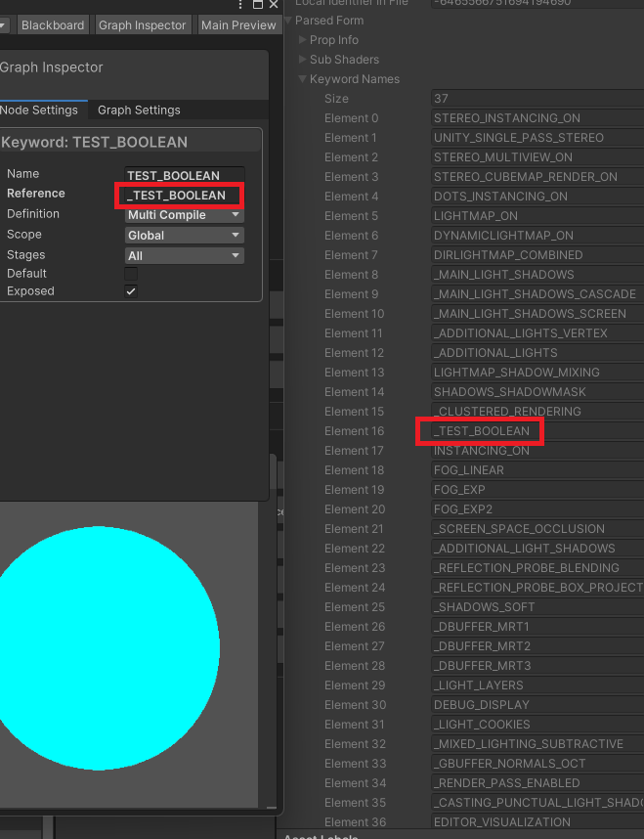Collapse the Keyword Names list

[x=303, y=79]
